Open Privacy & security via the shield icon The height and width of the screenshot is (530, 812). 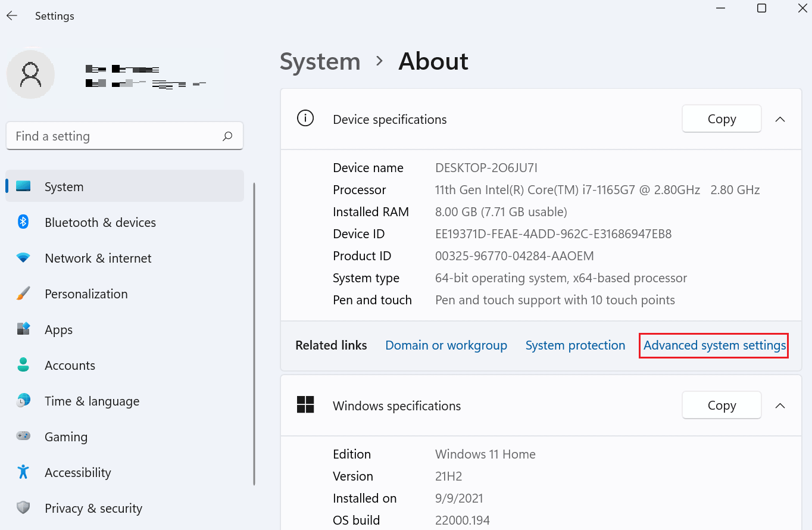tap(23, 507)
